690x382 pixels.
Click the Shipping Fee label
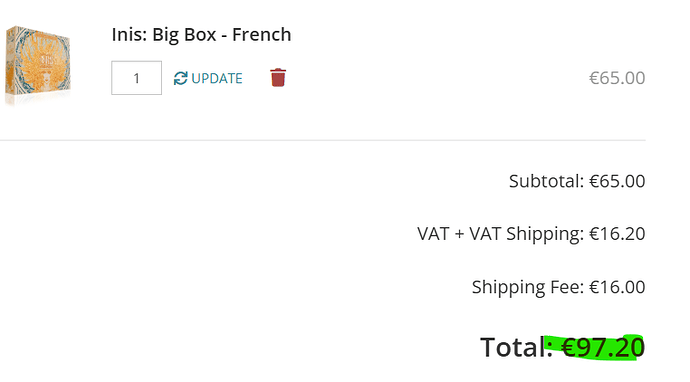pyautogui.click(x=528, y=287)
